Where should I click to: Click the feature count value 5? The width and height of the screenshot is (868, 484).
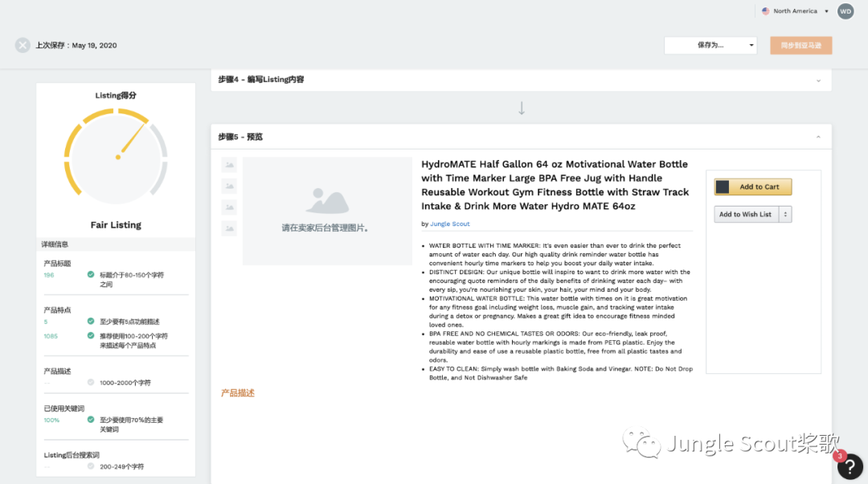point(45,322)
